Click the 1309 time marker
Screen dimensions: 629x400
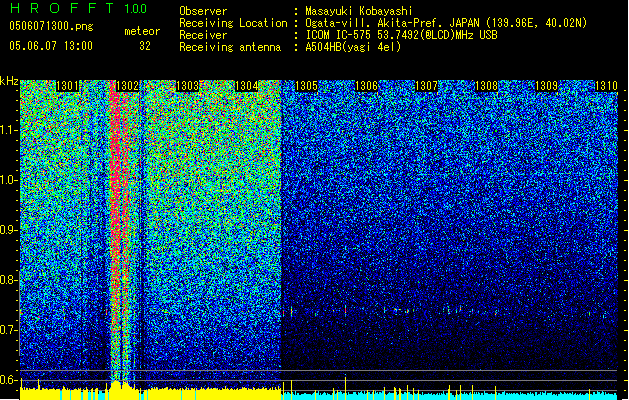point(546,86)
